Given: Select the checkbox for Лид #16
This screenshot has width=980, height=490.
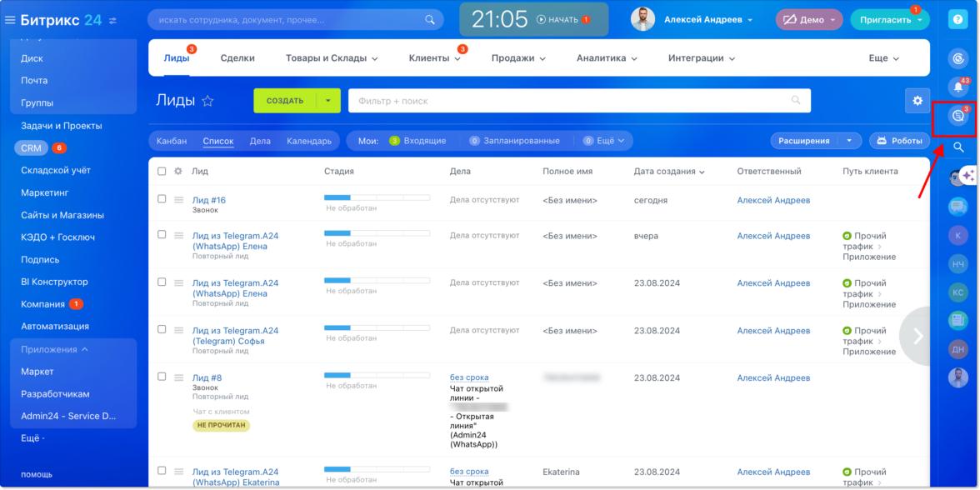Looking at the screenshot, I should [162, 199].
